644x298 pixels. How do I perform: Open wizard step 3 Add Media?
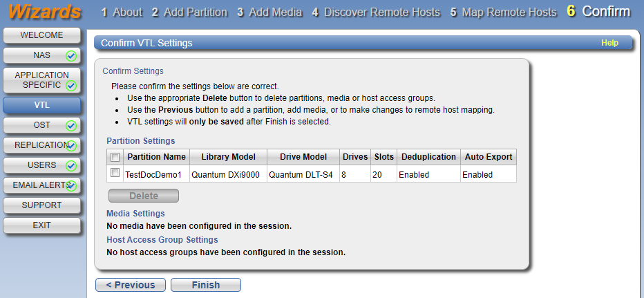(269, 12)
